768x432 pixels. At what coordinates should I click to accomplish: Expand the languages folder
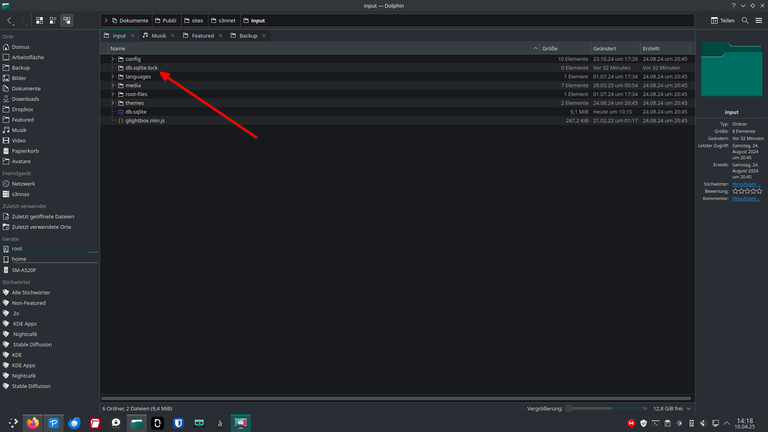coord(113,76)
